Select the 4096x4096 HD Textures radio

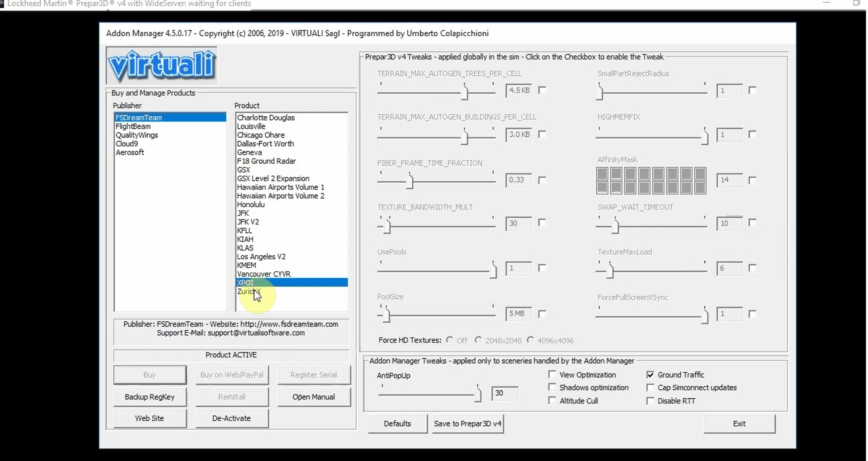(x=531, y=340)
